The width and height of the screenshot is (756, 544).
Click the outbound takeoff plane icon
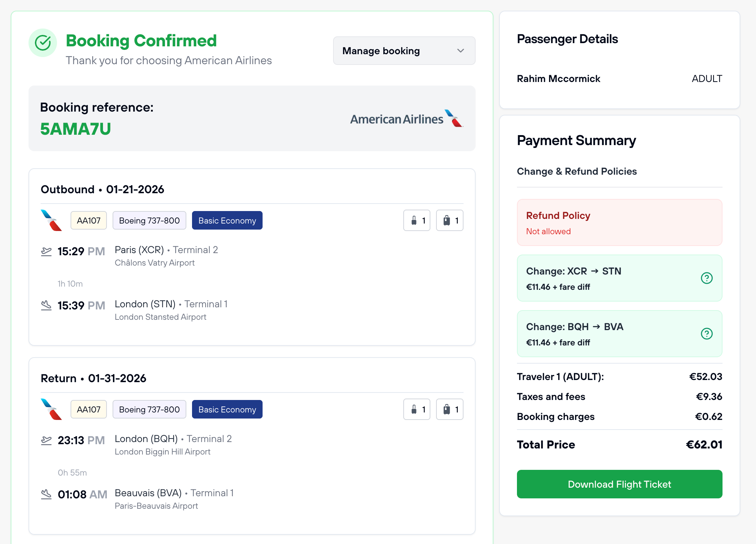tap(46, 251)
